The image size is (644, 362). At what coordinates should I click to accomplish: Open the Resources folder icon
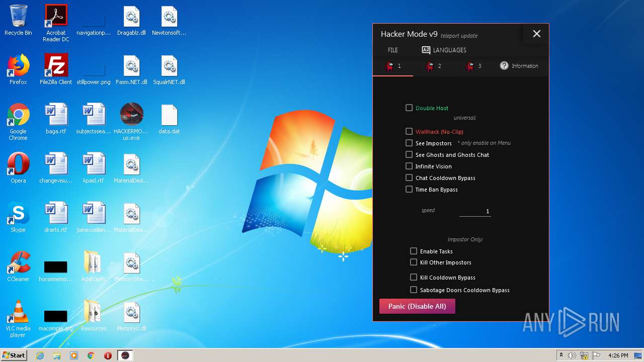click(x=94, y=316)
